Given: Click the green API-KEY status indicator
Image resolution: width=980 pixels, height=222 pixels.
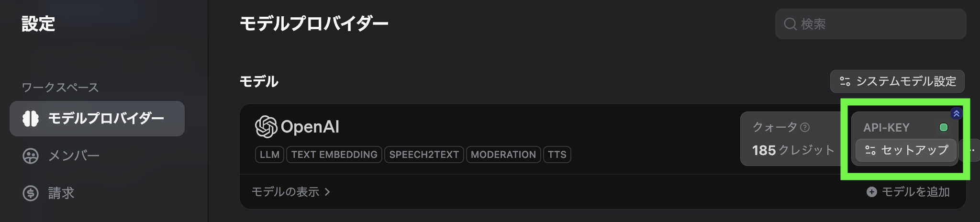Looking at the screenshot, I should (944, 127).
